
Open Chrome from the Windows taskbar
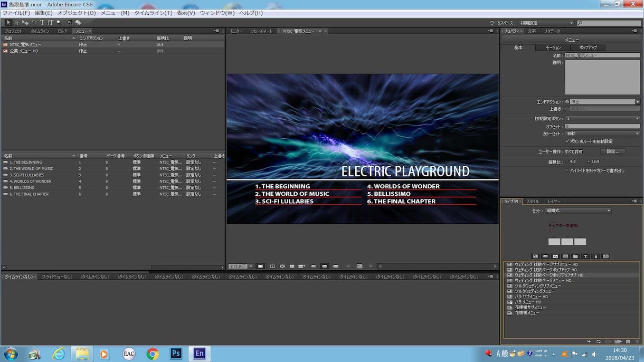[153, 354]
